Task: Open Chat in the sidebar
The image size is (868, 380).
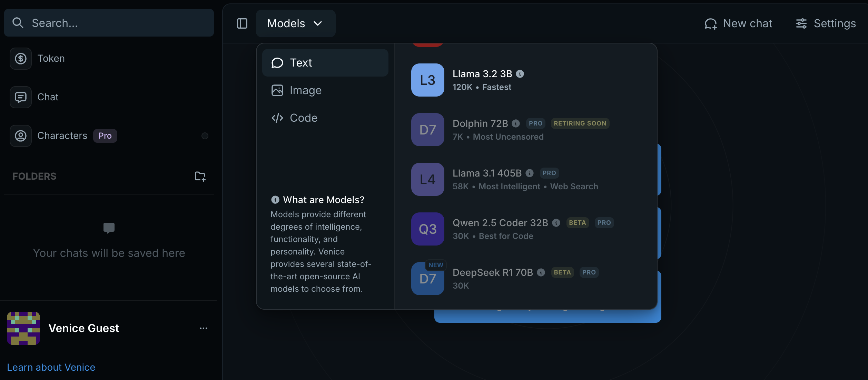Action: (48, 97)
